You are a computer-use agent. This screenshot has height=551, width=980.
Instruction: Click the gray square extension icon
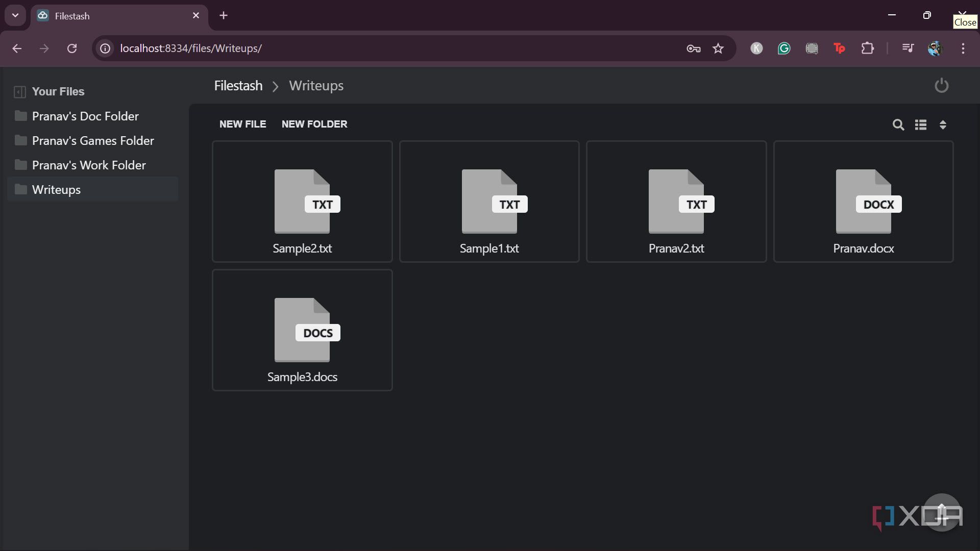812,48
